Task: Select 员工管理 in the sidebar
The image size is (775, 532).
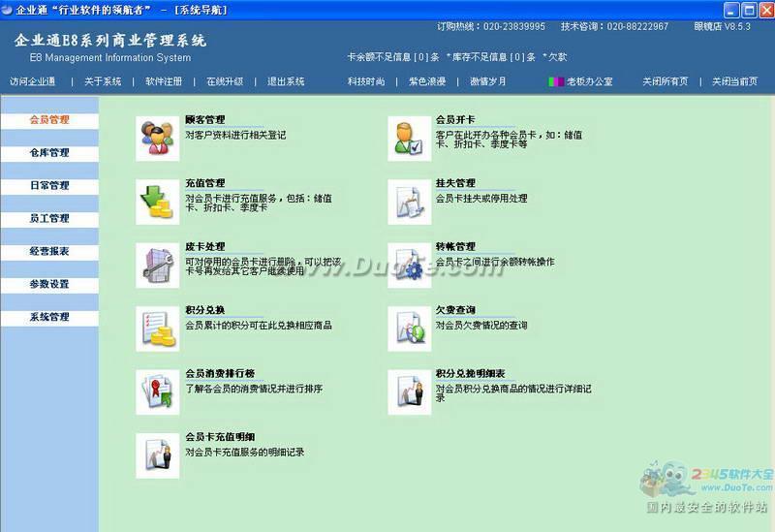Action: (49, 219)
